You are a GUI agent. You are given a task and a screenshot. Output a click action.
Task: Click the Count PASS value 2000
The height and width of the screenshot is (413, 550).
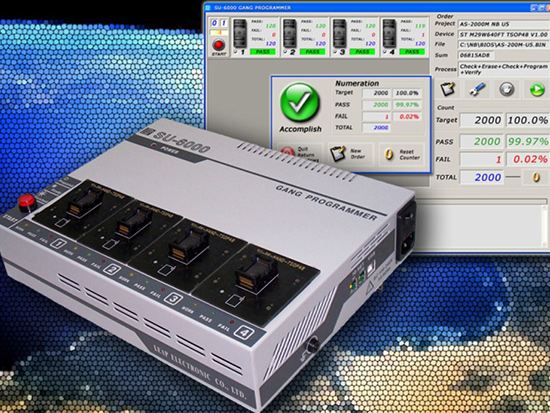482,141
